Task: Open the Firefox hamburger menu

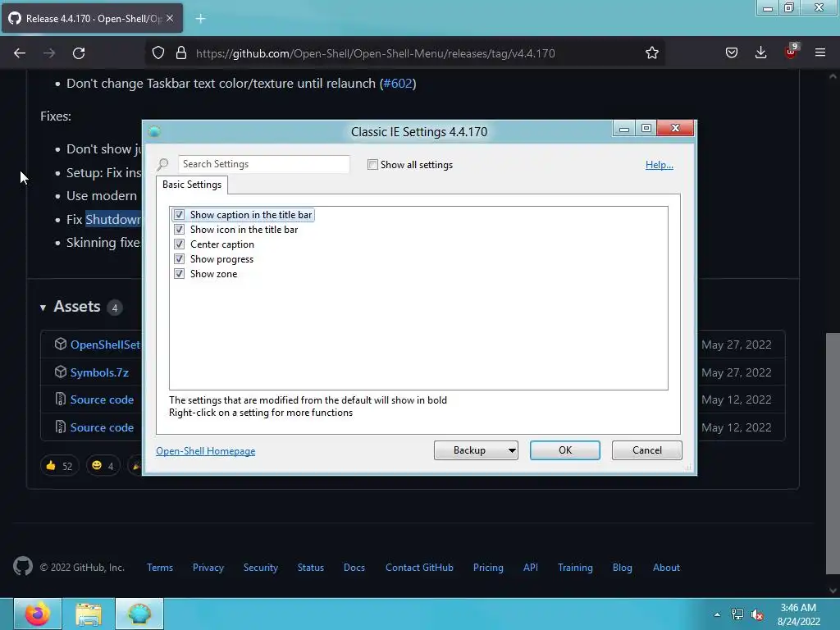Action: tap(820, 53)
